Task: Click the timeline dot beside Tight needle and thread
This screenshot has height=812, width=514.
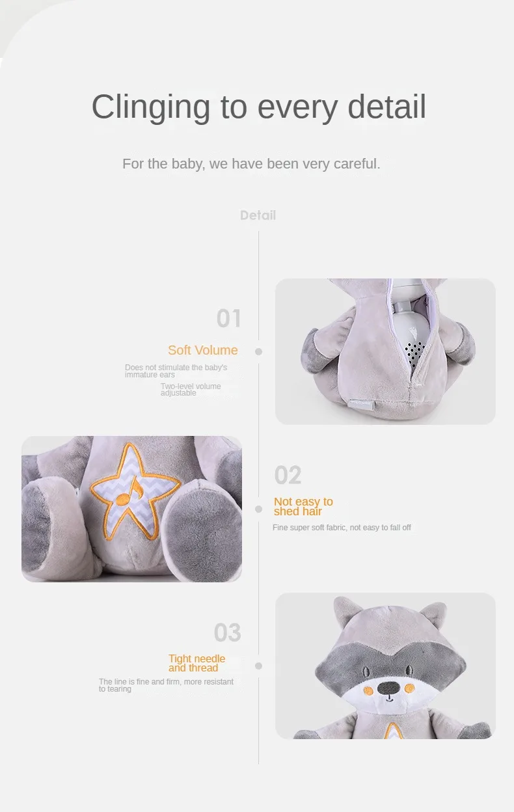Action: pyautogui.click(x=258, y=666)
